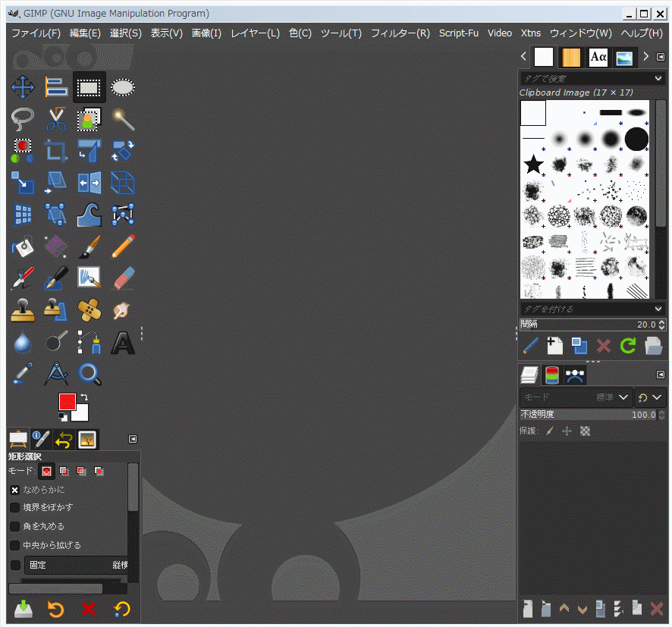
Task: Open the レイヤー(L) menu
Action: pos(255,33)
